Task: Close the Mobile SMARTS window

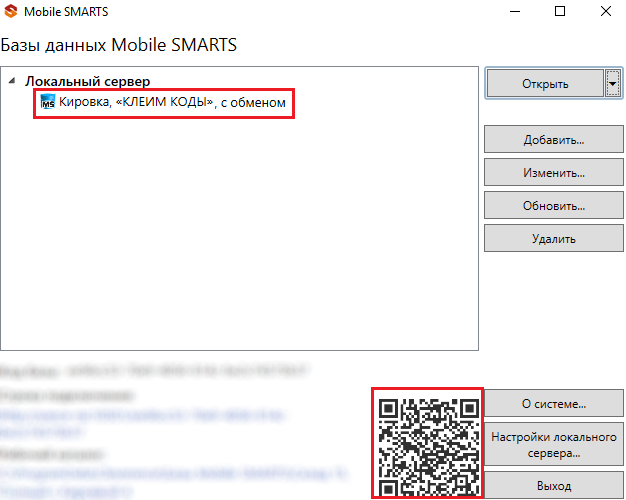Action: point(606,11)
